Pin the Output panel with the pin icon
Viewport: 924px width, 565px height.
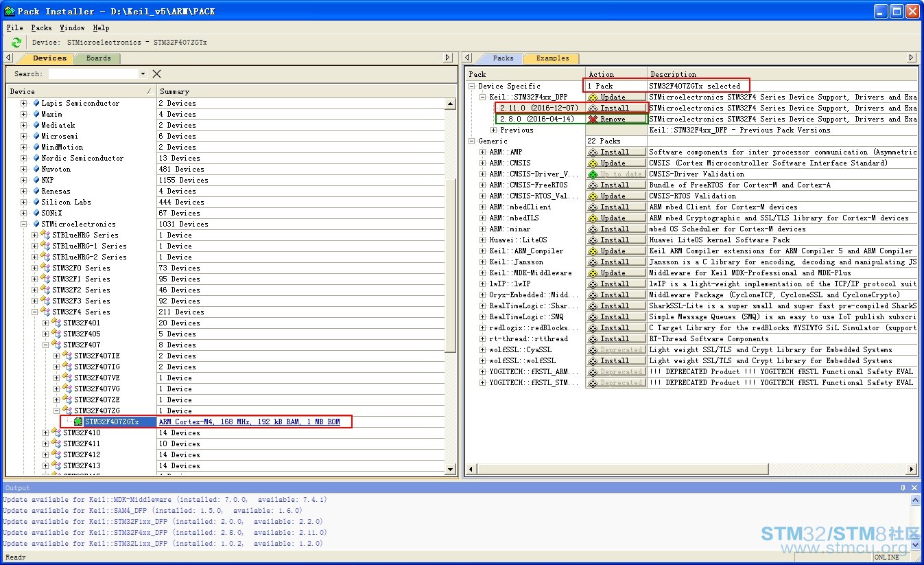point(903,487)
